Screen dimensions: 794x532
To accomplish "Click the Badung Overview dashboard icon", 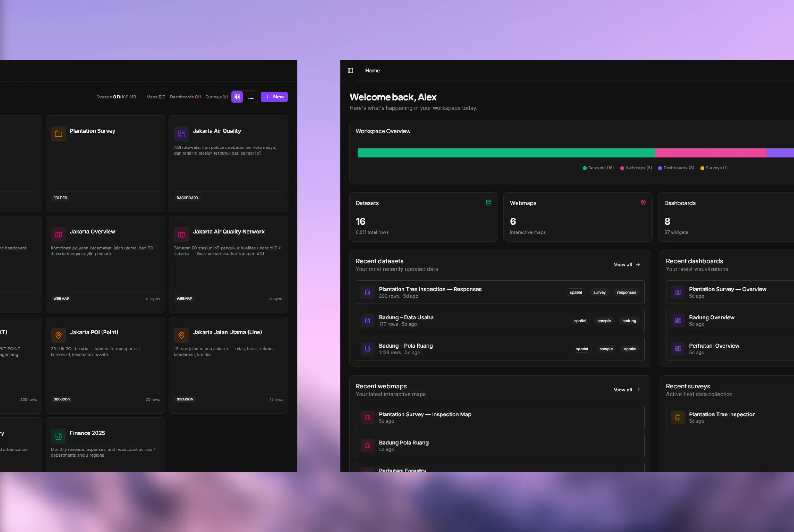I will 678,320.
